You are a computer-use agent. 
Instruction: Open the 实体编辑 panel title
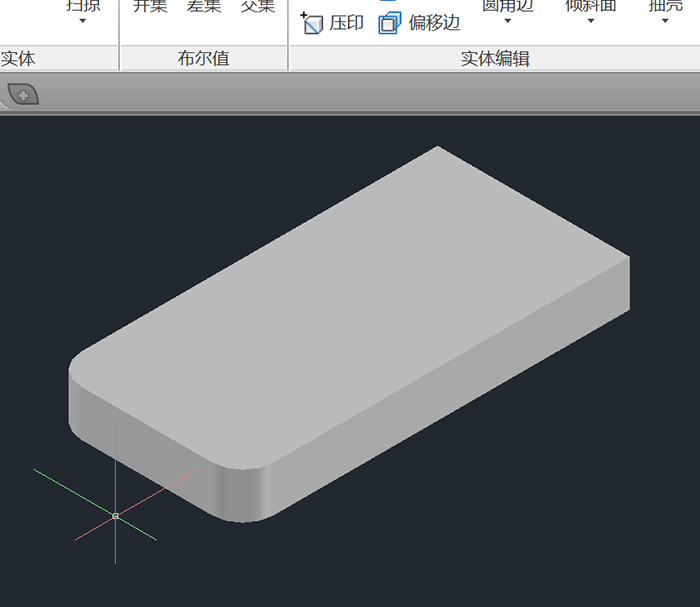[495, 58]
